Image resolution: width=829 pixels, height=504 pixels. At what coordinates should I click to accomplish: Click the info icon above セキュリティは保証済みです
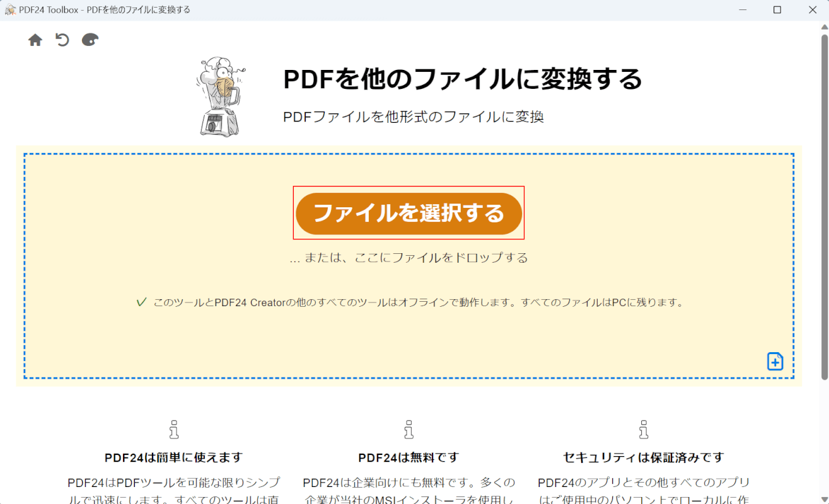point(644,429)
